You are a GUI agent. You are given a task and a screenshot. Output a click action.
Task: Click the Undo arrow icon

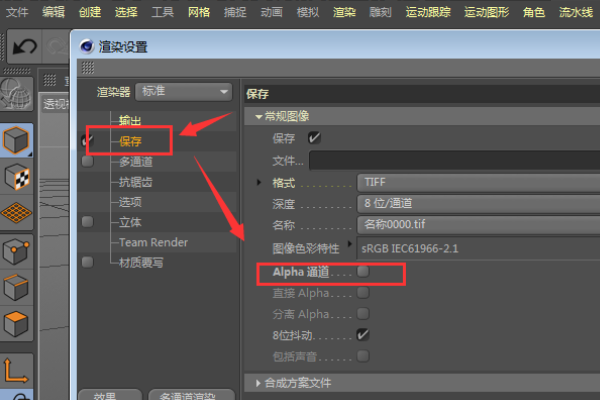click(x=24, y=47)
